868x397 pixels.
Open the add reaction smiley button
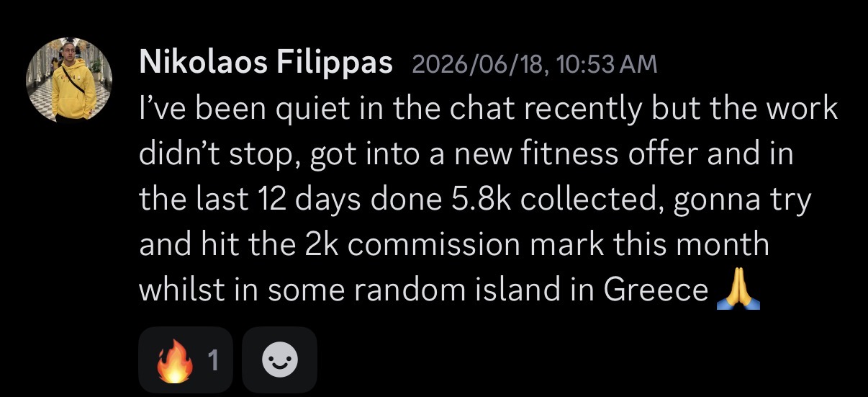(279, 360)
